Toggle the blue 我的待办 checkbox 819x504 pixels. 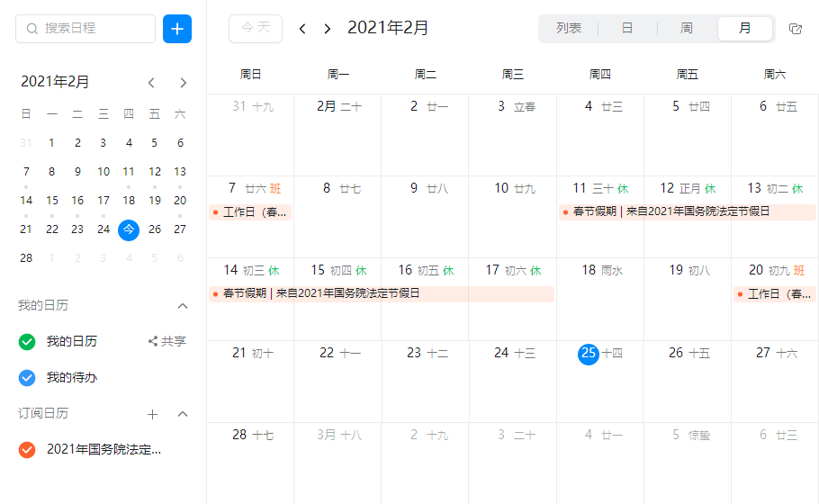[27, 378]
